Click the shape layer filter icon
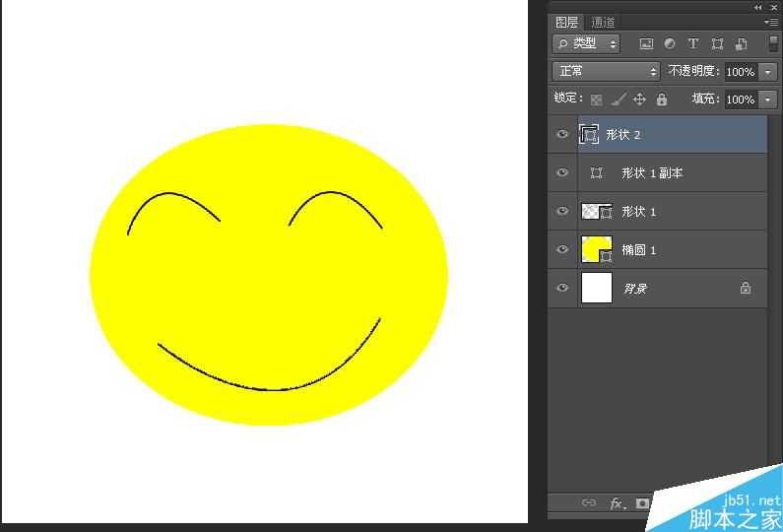This screenshot has width=783, height=532. click(717, 43)
